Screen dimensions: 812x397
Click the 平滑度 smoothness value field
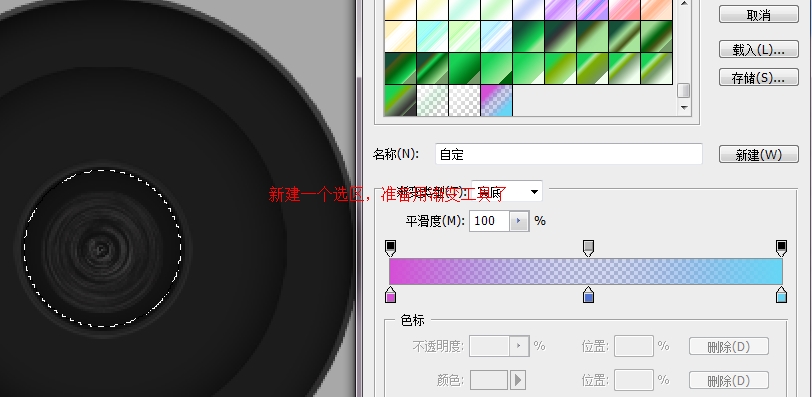click(489, 221)
